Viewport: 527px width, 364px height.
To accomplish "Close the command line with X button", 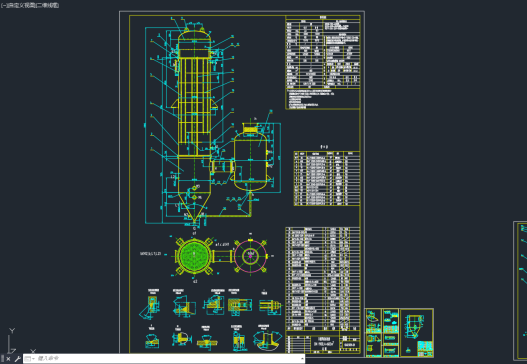I will click(8, 359).
